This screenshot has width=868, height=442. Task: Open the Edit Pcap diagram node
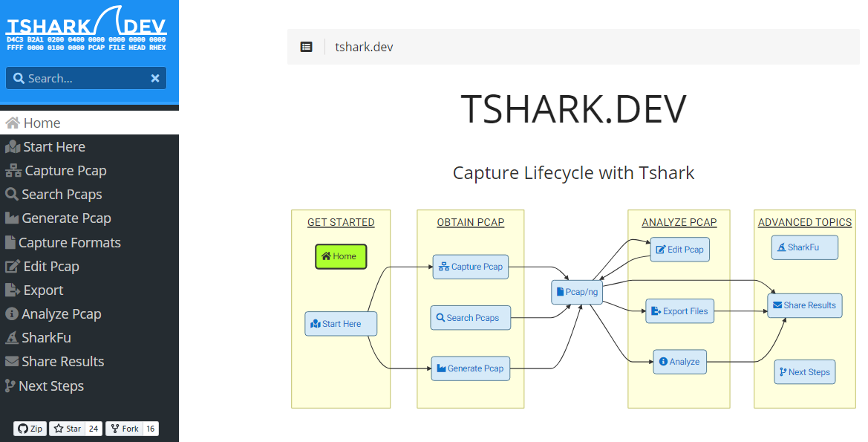pos(680,250)
